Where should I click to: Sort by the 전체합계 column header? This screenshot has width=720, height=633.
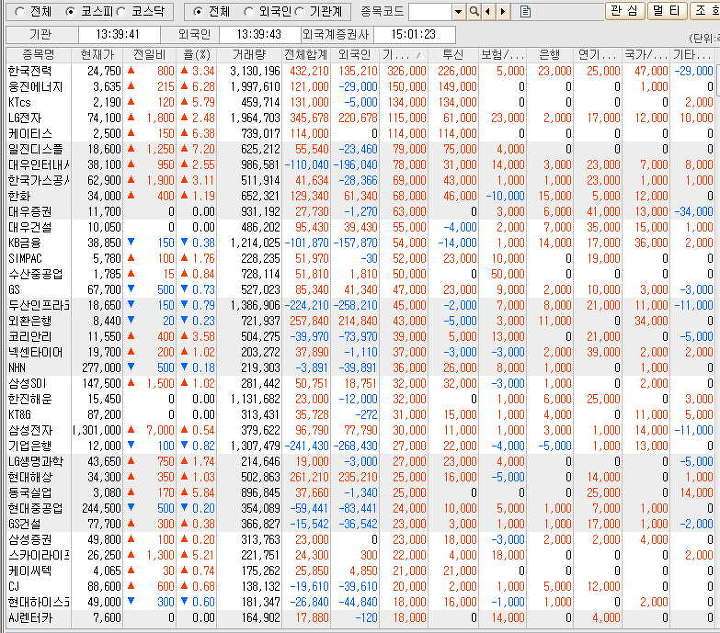coord(306,55)
